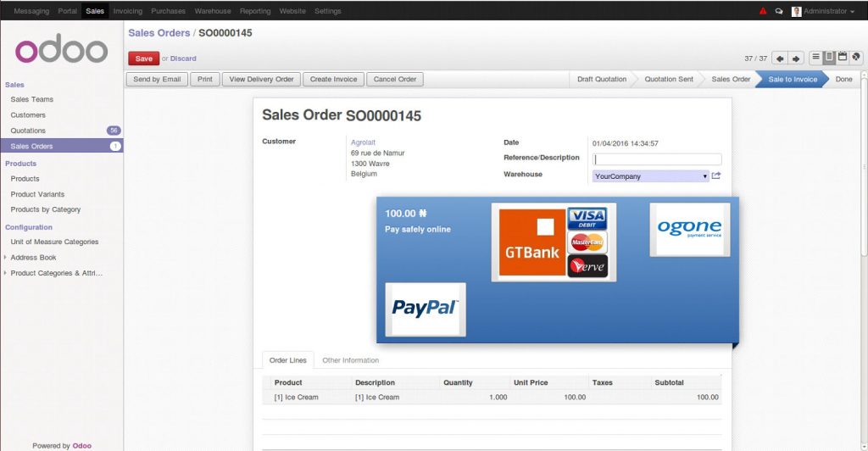This screenshot has width=868, height=451.
Task: Open the warehouse external link icon
Action: [x=716, y=175]
